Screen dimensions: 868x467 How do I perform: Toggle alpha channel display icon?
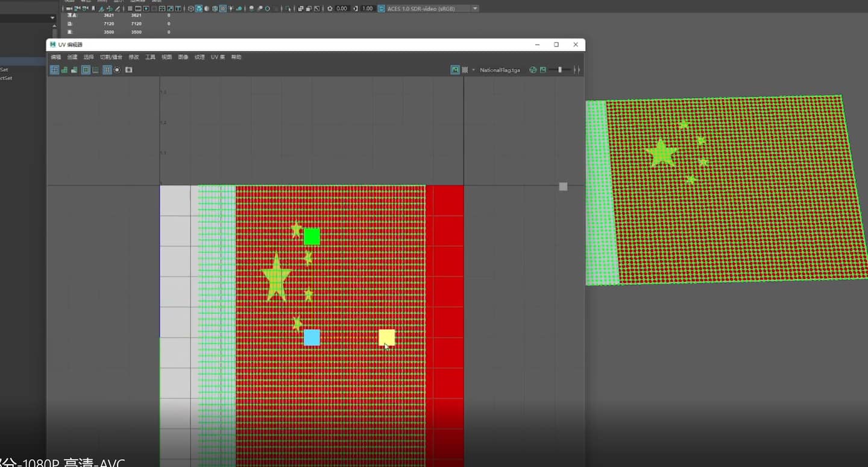pyautogui.click(x=543, y=70)
